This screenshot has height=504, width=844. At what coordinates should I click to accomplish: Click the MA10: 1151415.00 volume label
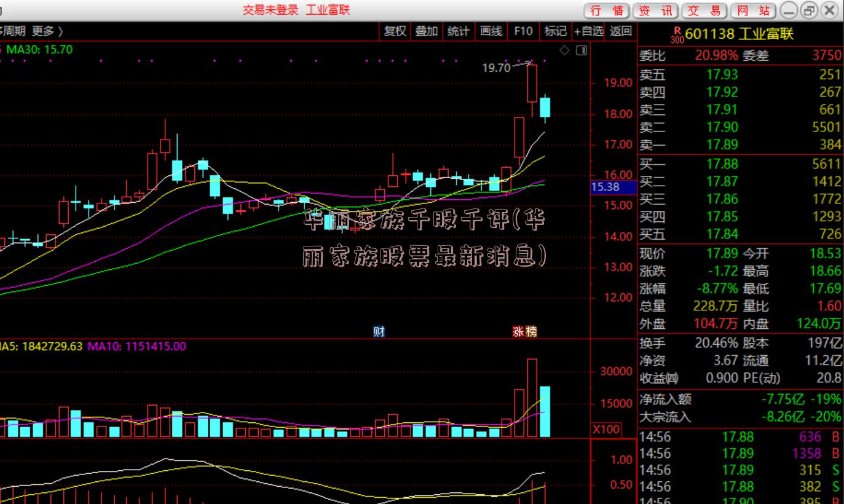coord(137,347)
